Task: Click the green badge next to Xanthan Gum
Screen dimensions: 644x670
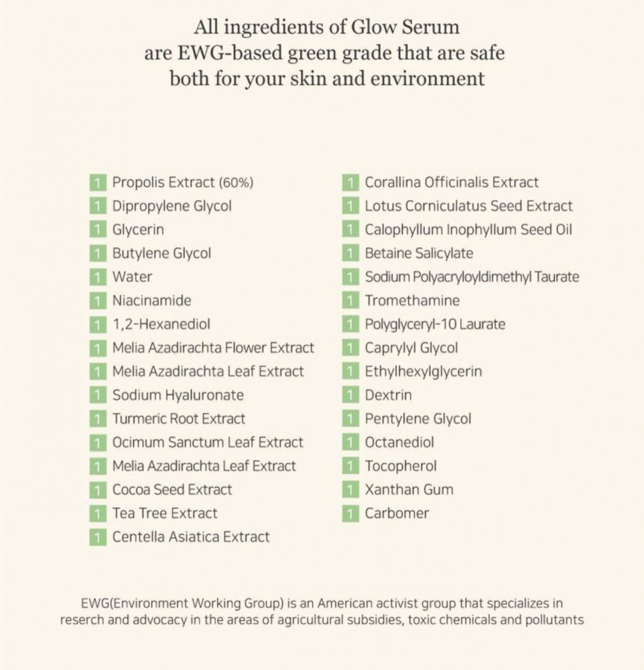Action: pos(350,490)
